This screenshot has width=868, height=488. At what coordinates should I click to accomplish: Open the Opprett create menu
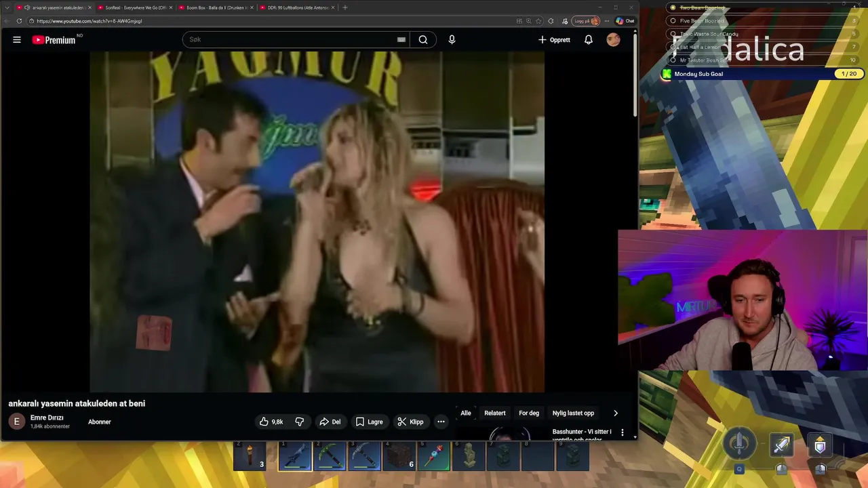(x=554, y=40)
